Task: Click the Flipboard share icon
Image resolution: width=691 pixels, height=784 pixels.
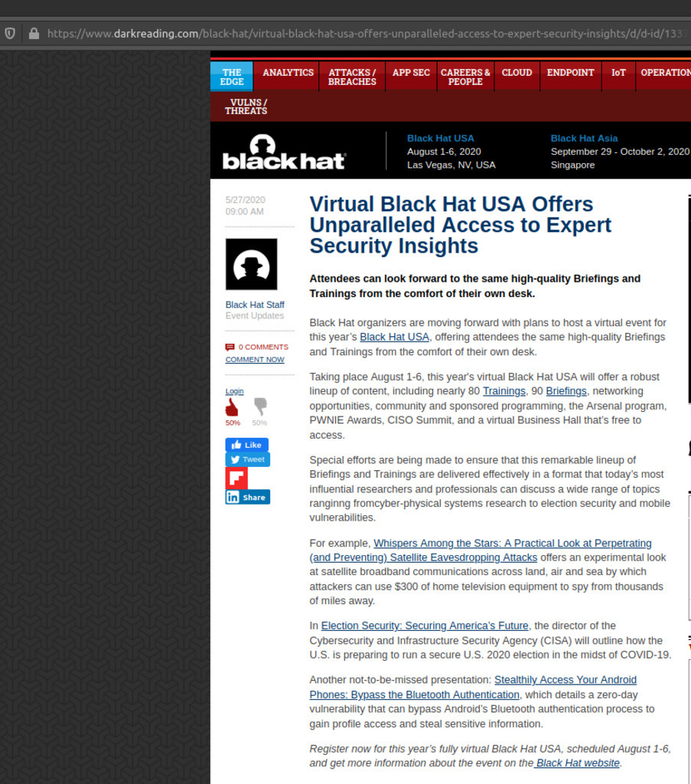Action: click(236, 479)
